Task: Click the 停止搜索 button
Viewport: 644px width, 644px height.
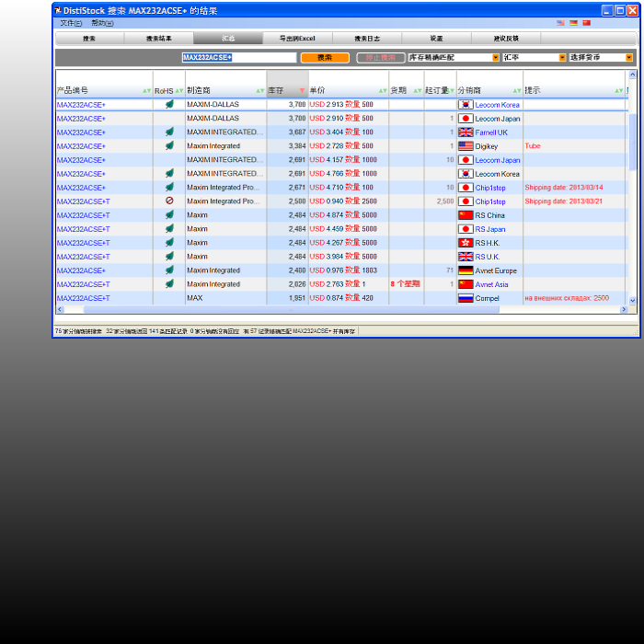Action: [x=380, y=57]
